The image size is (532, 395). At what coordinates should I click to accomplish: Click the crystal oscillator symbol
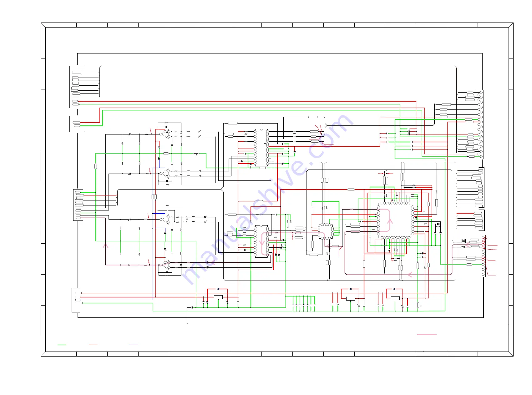438,224
